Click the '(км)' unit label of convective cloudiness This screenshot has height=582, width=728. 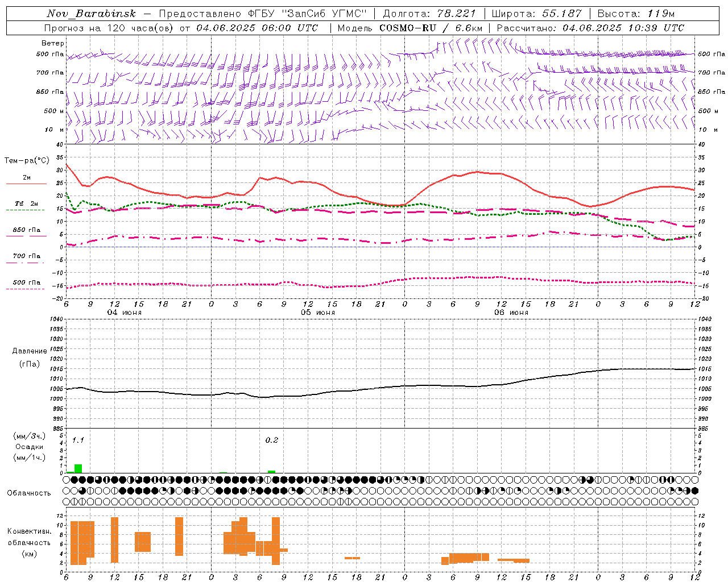pos(30,553)
